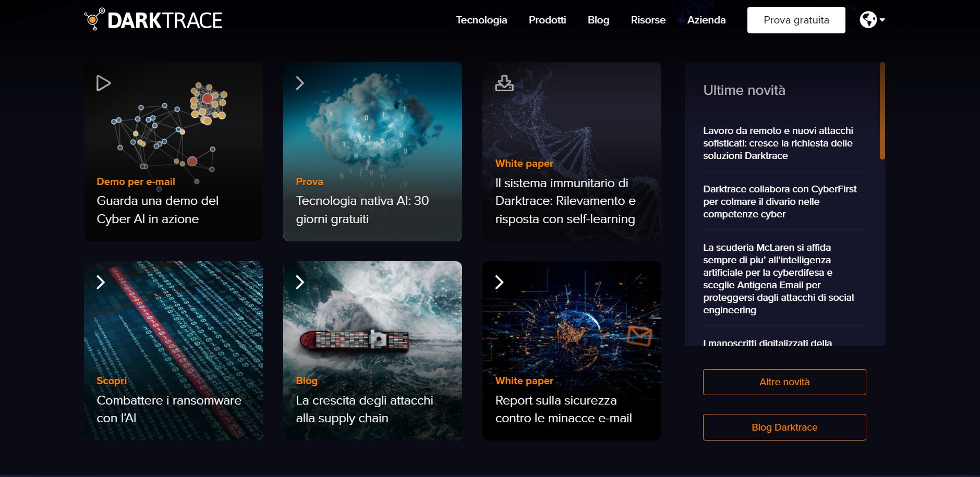Viewport: 980px width, 477px height.
Task: Open the Blog Darktrace button
Action: tap(784, 427)
